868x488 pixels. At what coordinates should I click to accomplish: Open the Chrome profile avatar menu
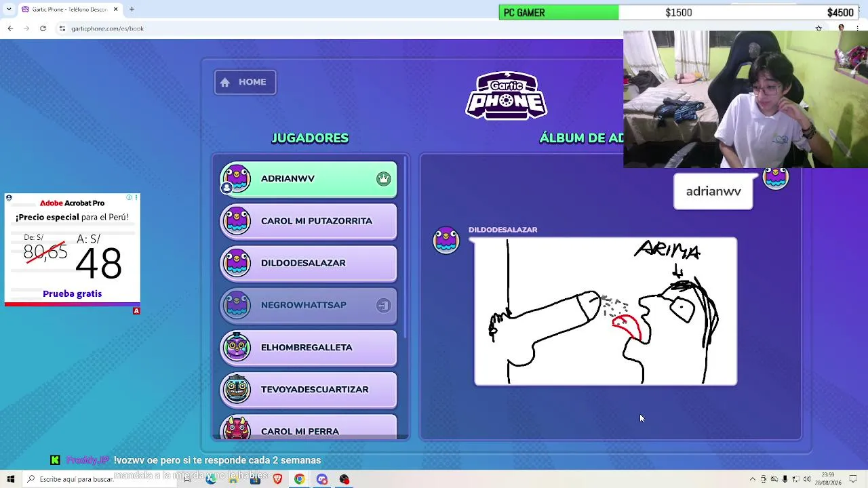click(842, 28)
